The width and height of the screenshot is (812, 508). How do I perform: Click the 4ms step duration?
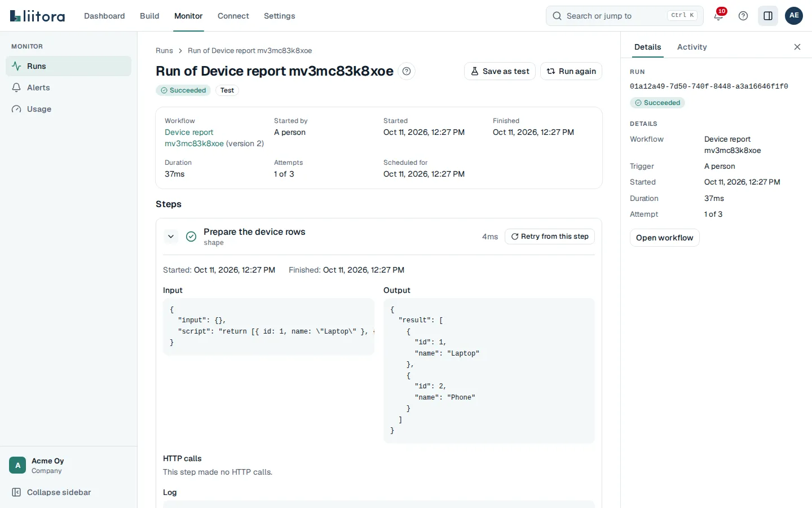click(490, 237)
